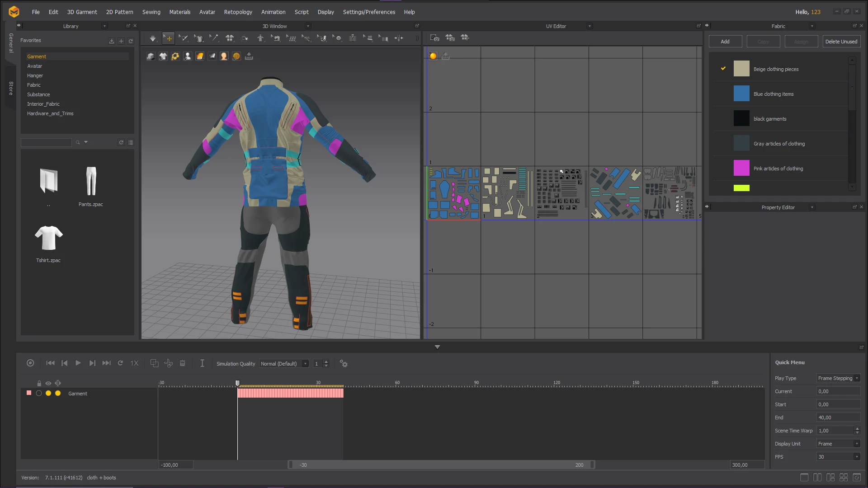Select the pink fabric color swatch

click(741, 169)
